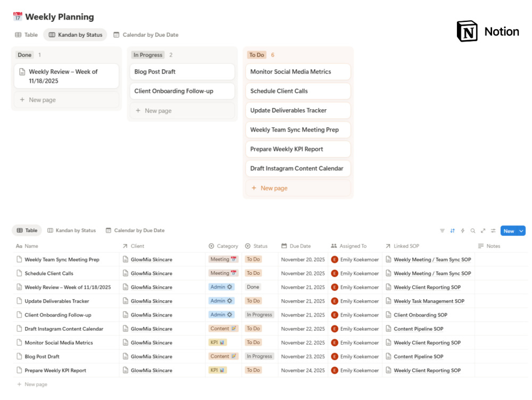Open Draft Instagram Content Calendar card
Screen dimensions: 532x400
298,168
